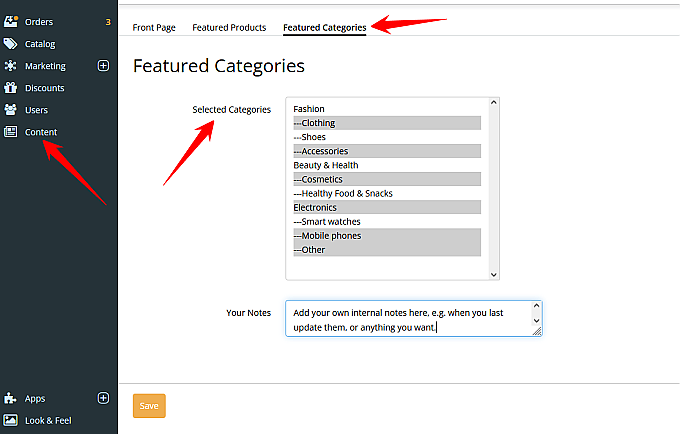The height and width of the screenshot is (434, 680).
Task: Go to the Users section
Action: pos(36,110)
